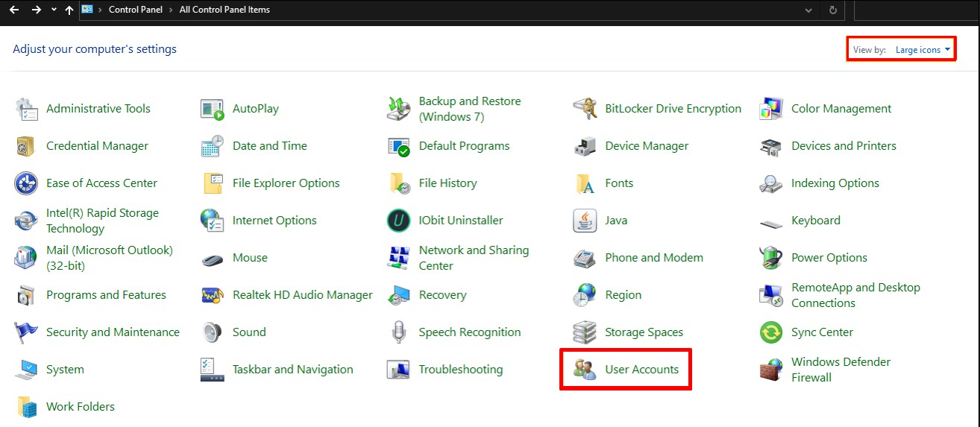Viewport: 980px width, 427px height.
Task: Open the Administrative Tools icon
Action: point(26,109)
